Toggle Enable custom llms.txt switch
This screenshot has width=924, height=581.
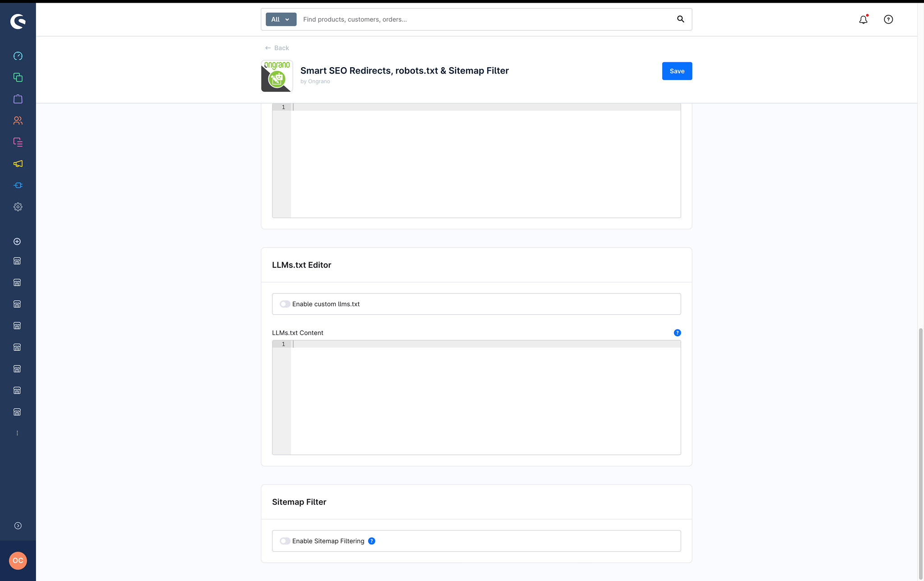(x=285, y=304)
